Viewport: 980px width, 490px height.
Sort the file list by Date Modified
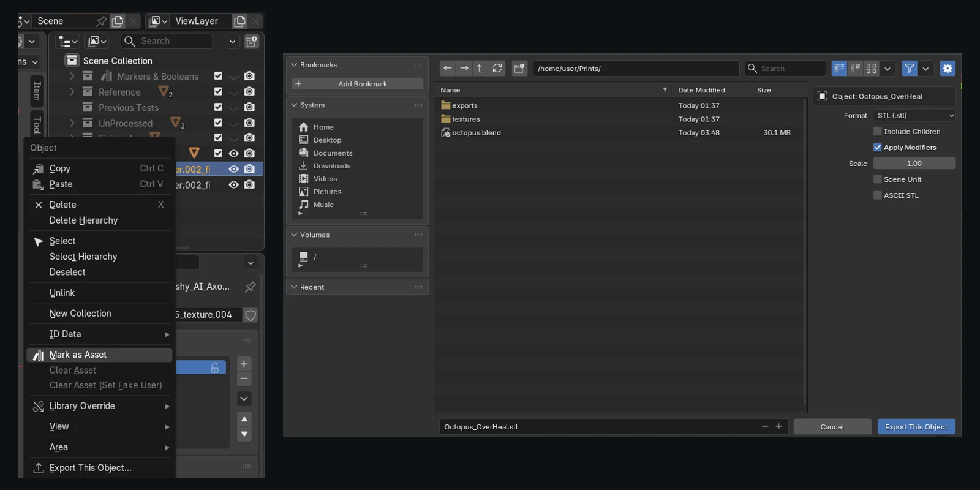tap(709, 90)
